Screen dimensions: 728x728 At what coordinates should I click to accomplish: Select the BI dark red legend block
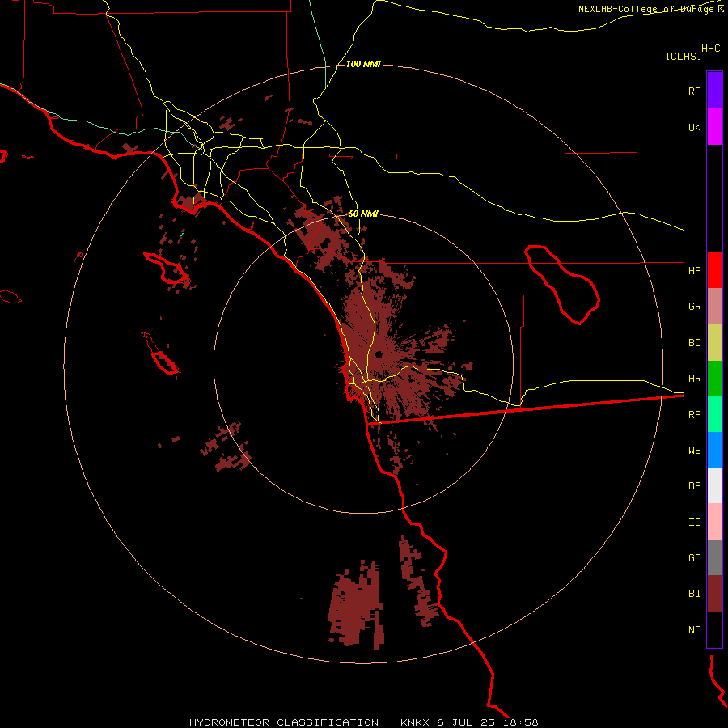pos(714,594)
